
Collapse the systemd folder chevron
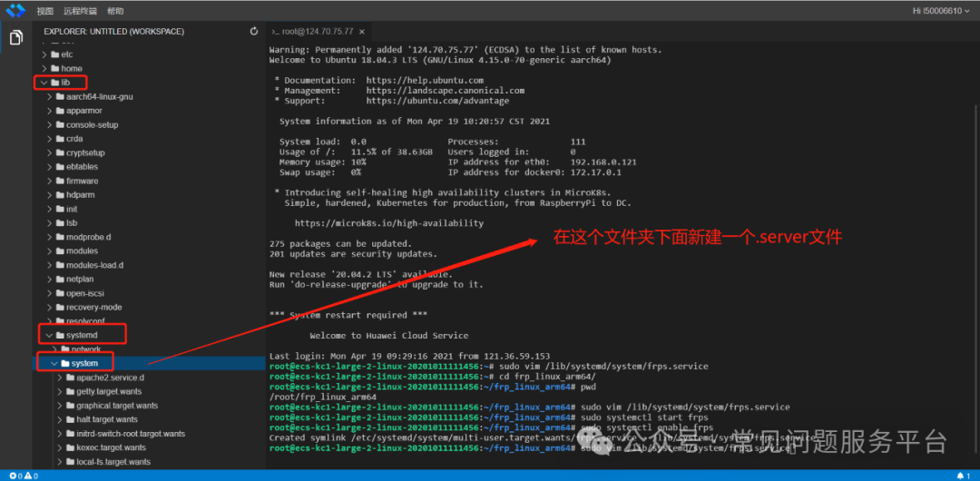click(x=49, y=335)
